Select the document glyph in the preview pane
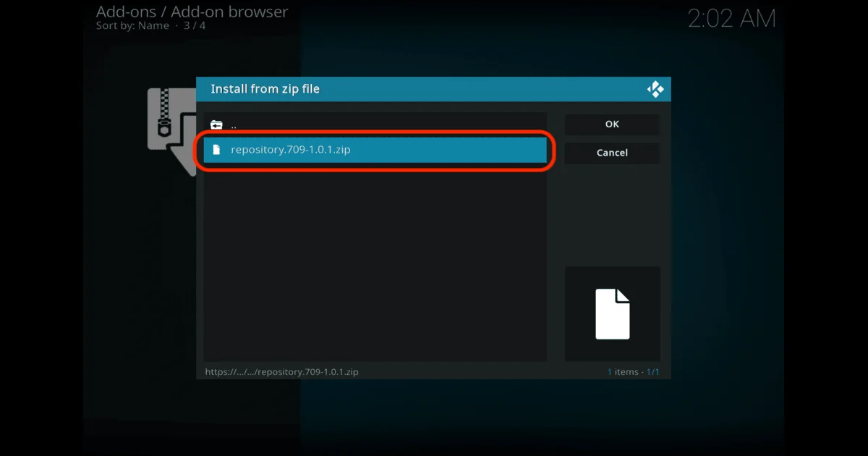868x456 pixels. point(612,313)
